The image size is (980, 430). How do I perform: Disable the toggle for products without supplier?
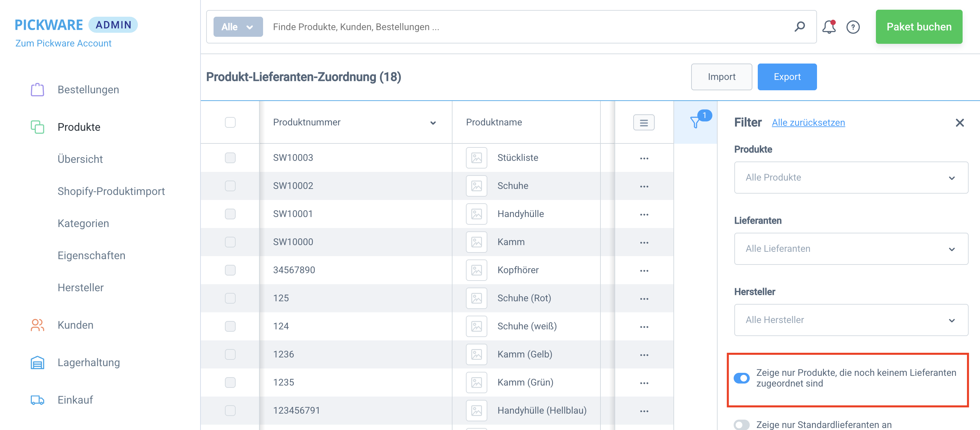tap(741, 378)
